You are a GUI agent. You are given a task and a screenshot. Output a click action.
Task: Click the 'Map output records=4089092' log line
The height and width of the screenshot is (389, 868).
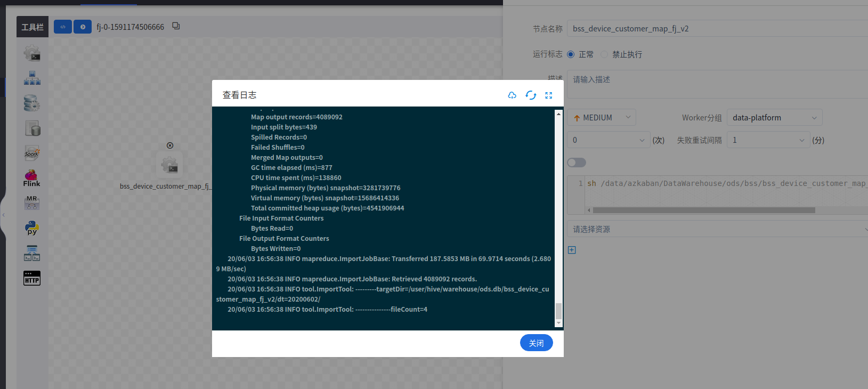tap(297, 117)
